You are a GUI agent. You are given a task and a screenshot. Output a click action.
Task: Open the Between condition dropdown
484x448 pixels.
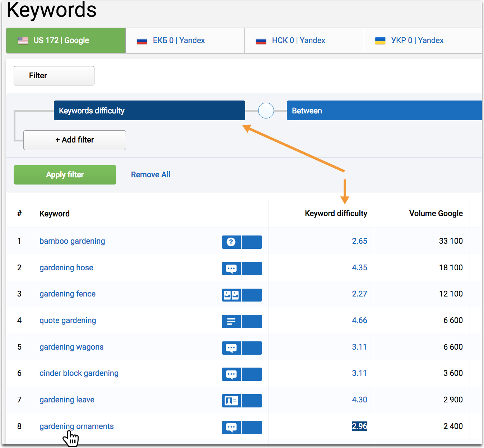pyautogui.click(x=383, y=111)
